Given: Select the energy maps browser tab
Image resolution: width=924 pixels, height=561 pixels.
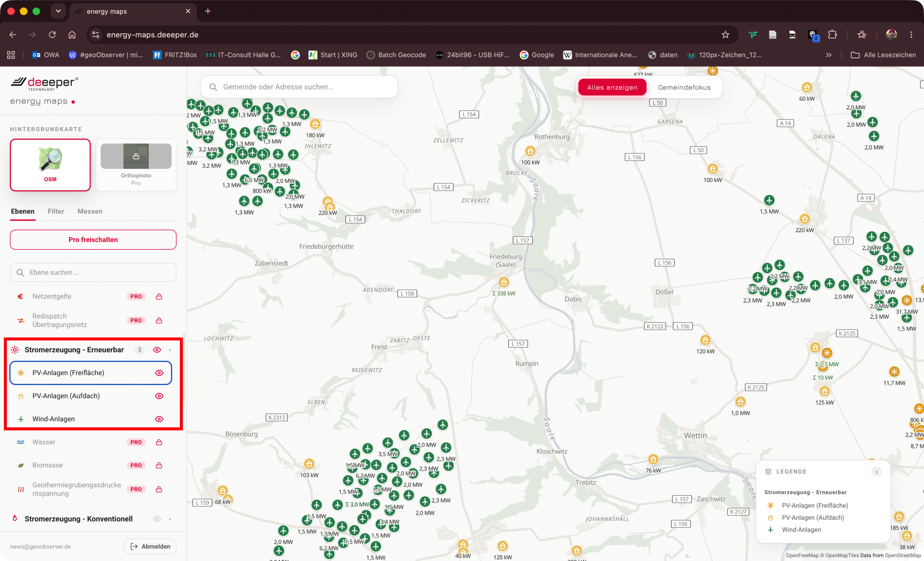Looking at the screenshot, I should pyautogui.click(x=132, y=11).
